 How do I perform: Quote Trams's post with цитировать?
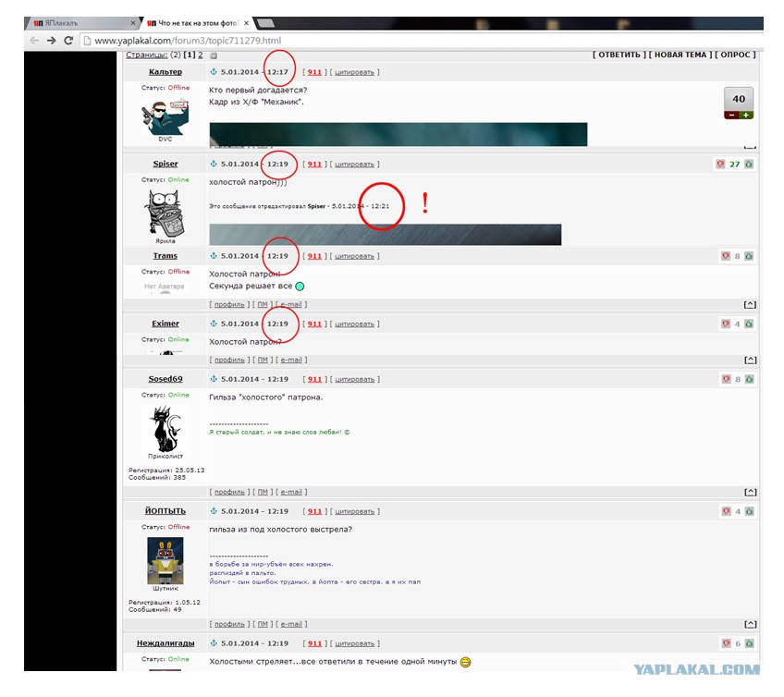coord(354,256)
